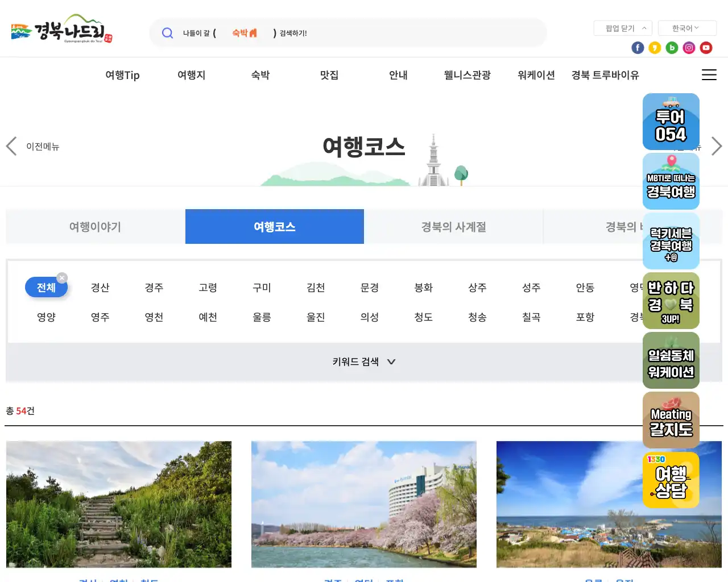The image size is (728, 582).
Task: Open the Naver blog green icon
Action: (x=672, y=48)
